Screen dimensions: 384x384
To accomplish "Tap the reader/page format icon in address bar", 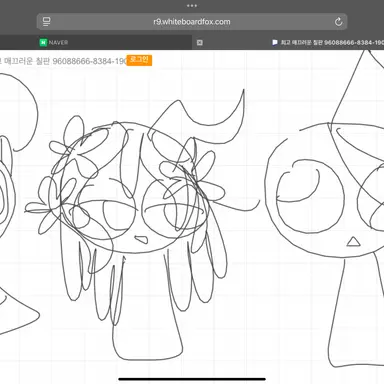I will coord(47,22).
